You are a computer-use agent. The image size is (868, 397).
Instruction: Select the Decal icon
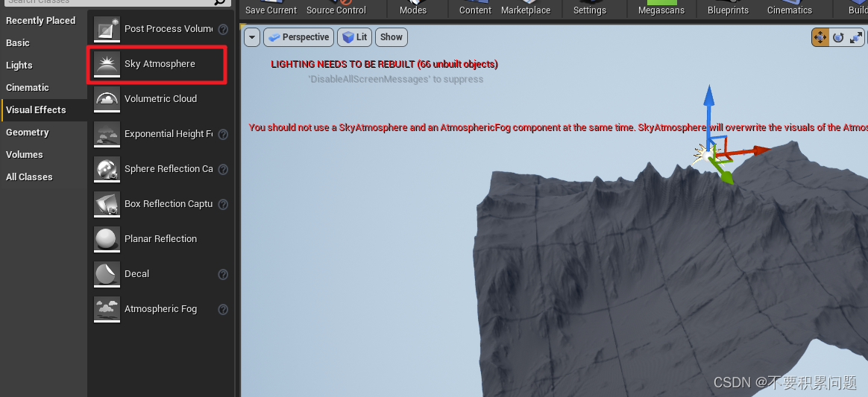click(107, 274)
